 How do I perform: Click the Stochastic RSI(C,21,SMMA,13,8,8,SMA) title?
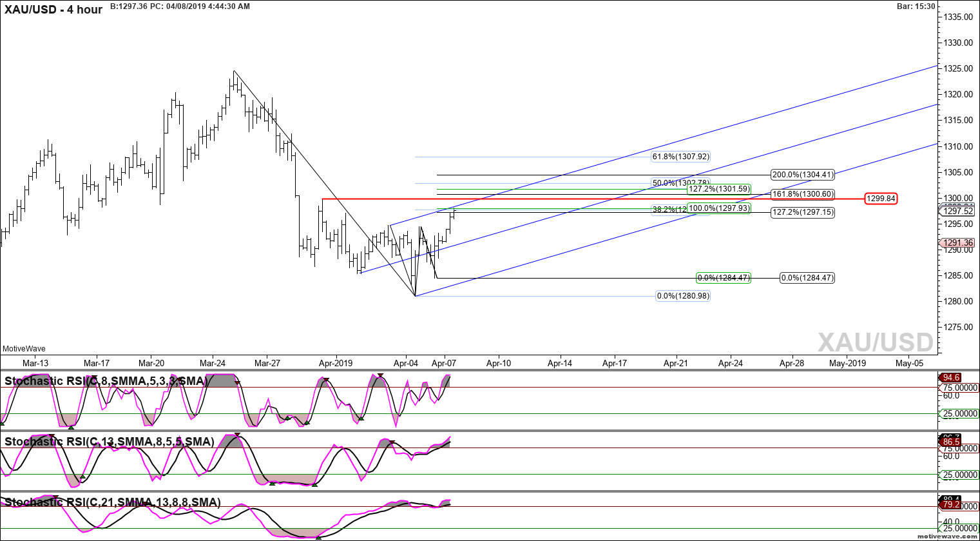pos(113,502)
